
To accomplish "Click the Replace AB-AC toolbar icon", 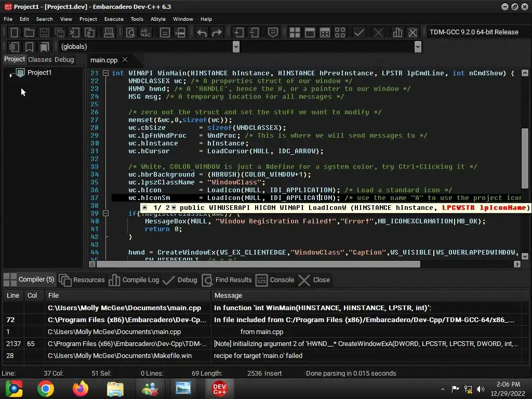I will (x=146, y=33).
